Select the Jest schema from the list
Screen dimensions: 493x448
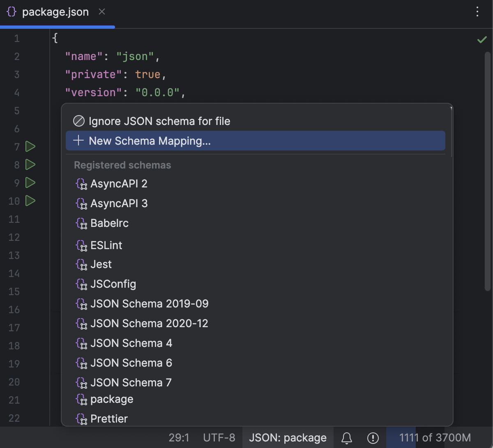point(101,264)
